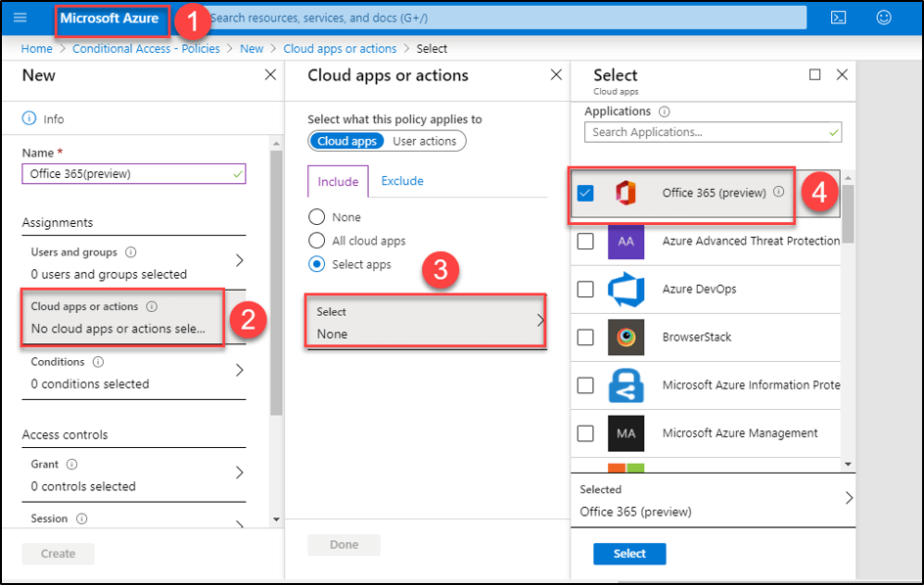
Task: Open the hamburger portal menu
Action: click(20, 18)
